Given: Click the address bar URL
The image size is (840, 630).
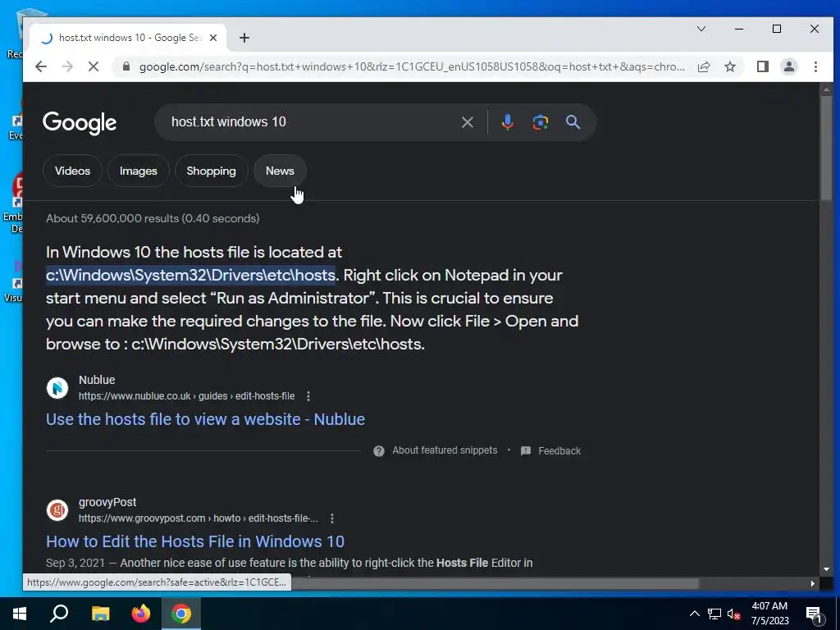Looking at the screenshot, I should tap(412, 66).
